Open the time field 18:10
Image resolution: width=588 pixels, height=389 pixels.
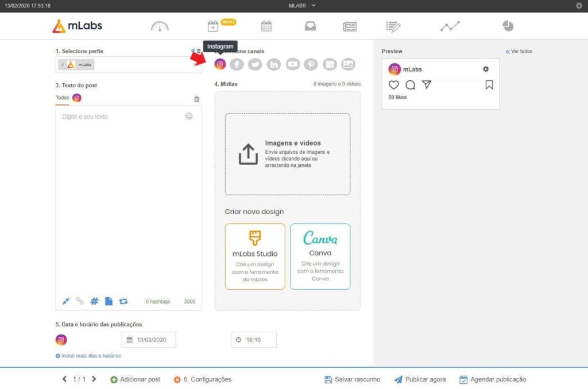click(x=253, y=340)
